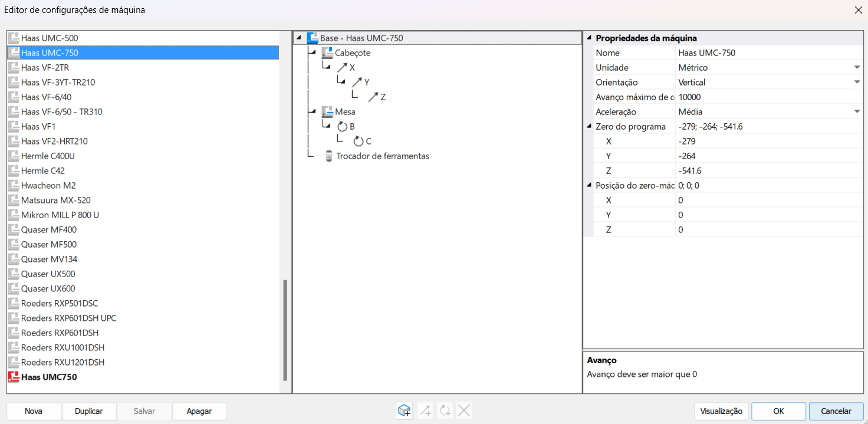
Task: Click the delete component X icon
Action: (464, 411)
